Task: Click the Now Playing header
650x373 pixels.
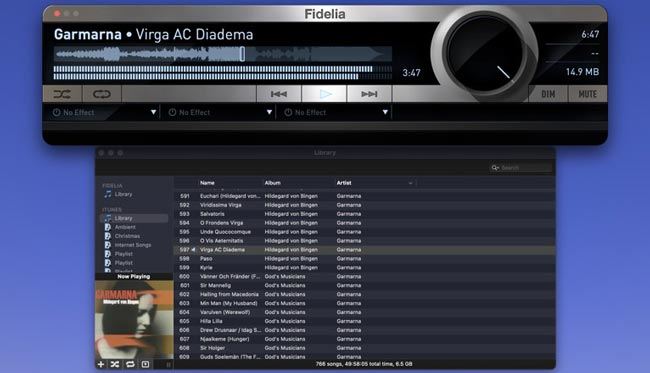Action: pos(134,276)
